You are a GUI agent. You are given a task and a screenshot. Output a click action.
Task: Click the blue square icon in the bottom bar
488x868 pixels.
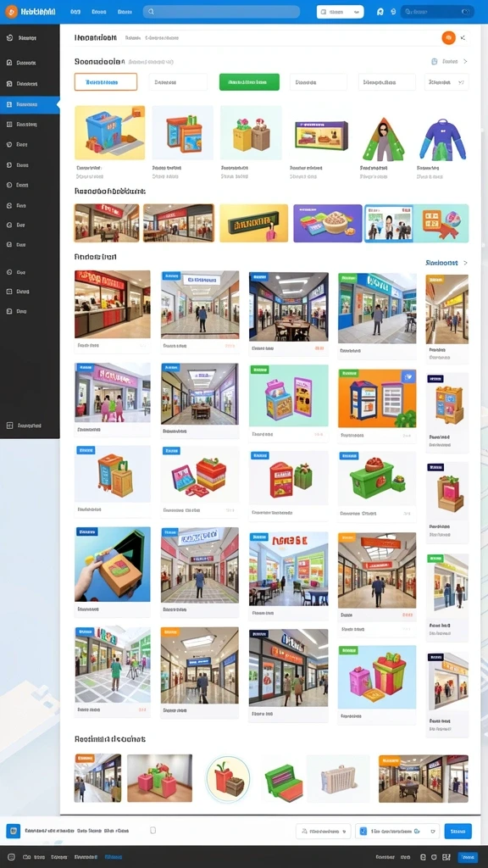click(14, 831)
